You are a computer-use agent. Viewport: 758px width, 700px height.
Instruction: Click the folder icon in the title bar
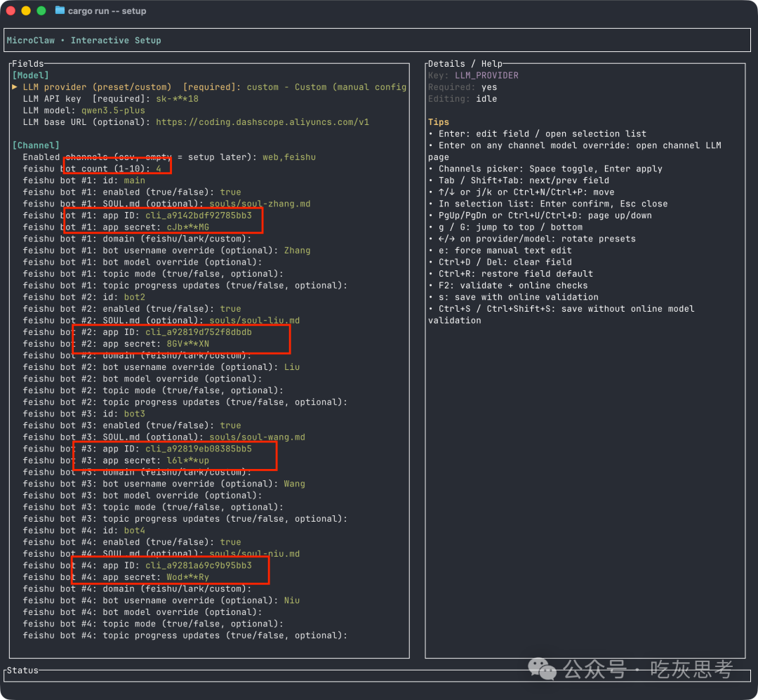point(60,11)
